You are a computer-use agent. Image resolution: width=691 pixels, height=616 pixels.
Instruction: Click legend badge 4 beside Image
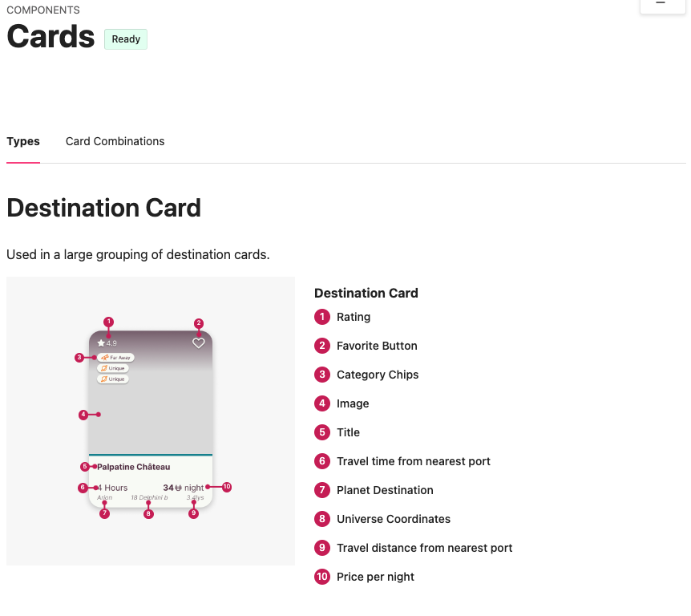coord(322,403)
